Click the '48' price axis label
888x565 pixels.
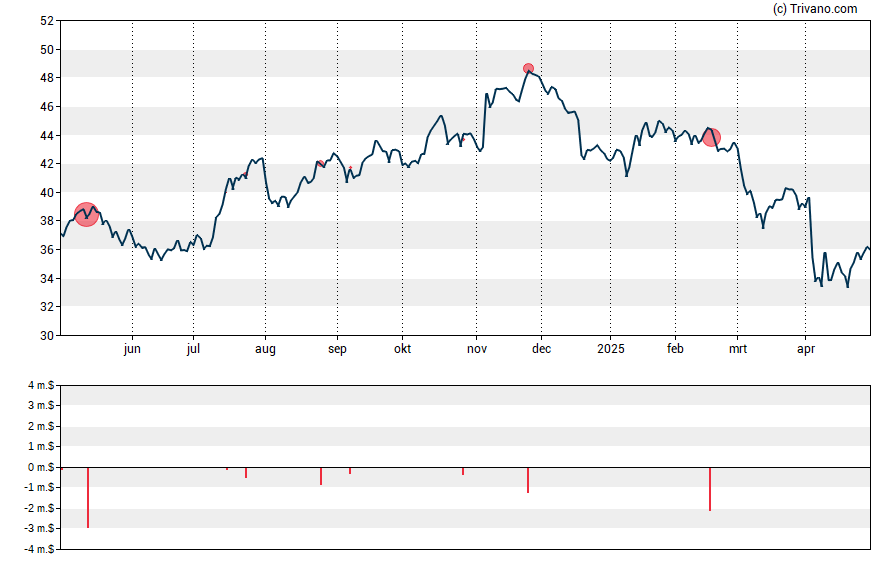(47, 78)
